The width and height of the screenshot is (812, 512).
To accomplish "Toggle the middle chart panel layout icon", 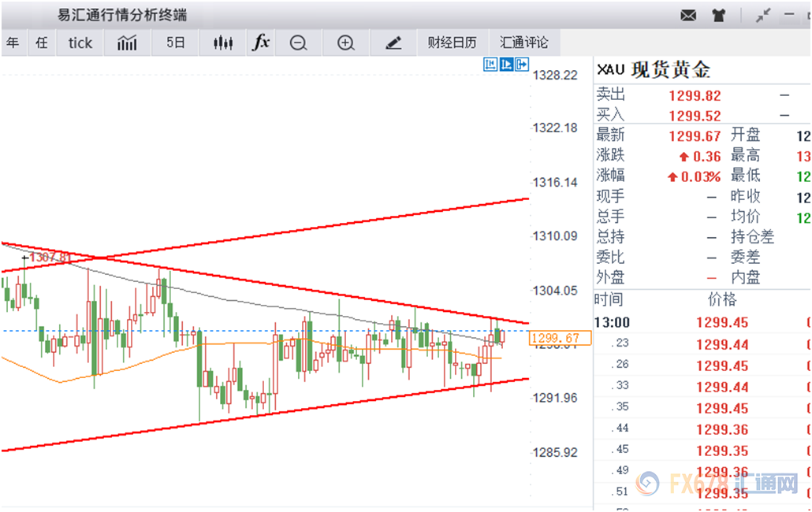I will pyautogui.click(x=506, y=65).
